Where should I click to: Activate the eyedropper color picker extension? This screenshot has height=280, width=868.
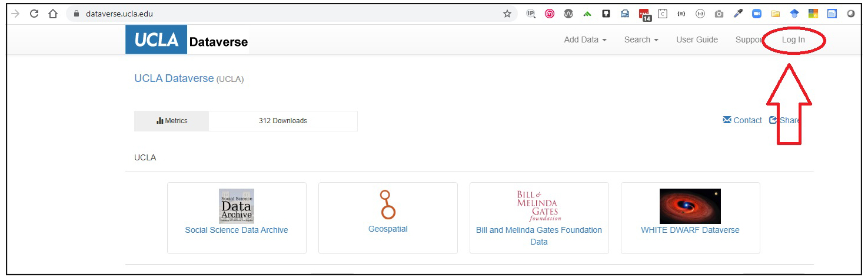pyautogui.click(x=738, y=14)
